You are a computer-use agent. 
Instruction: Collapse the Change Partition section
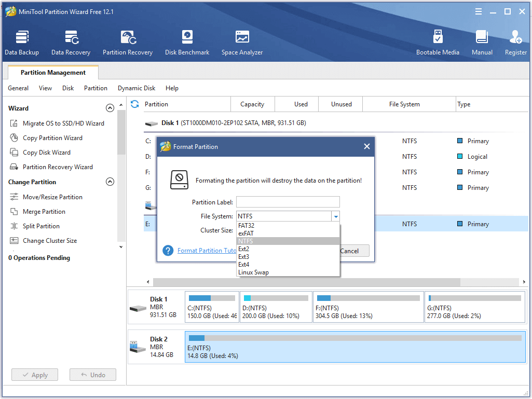click(x=110, y=182)
